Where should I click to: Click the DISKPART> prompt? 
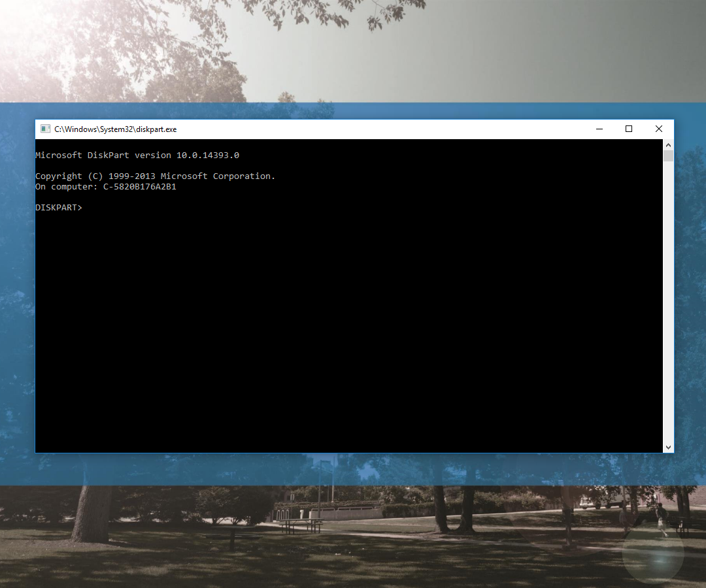click(58, 207)
